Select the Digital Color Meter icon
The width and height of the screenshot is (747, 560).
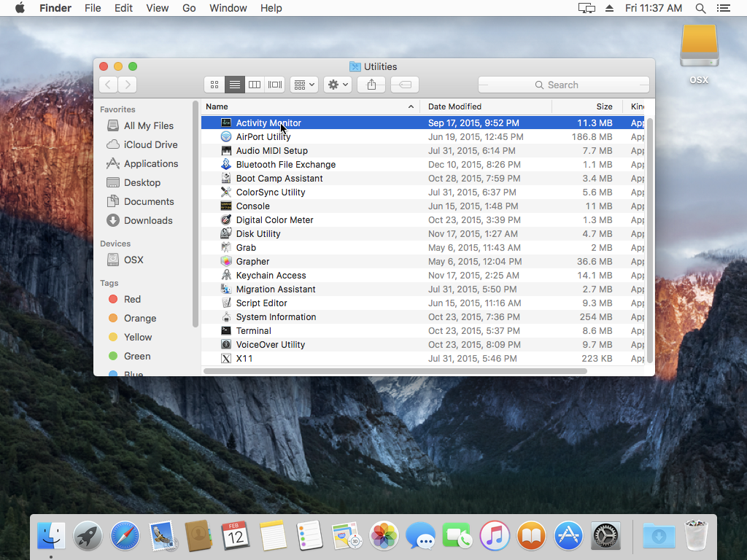tap(226, 219)
